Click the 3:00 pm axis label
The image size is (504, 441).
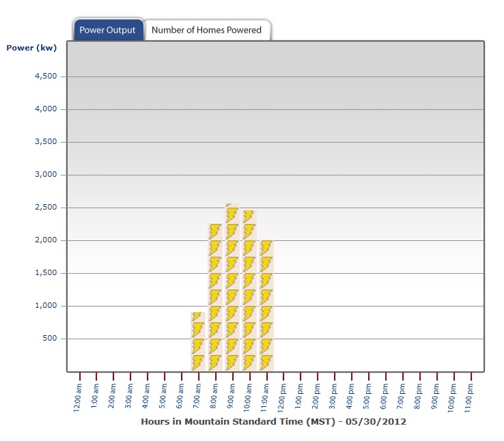(333, 396)
